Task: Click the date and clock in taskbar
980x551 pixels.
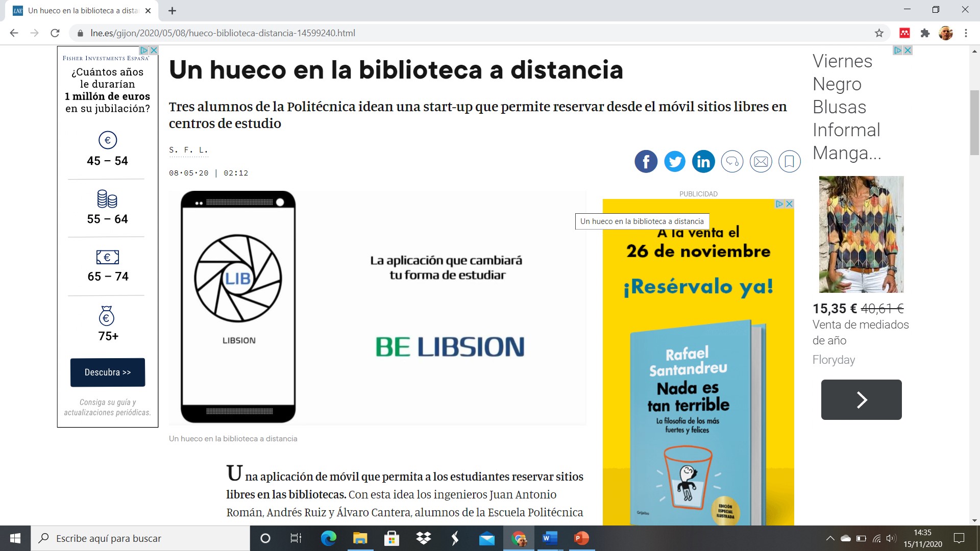Action: pos(922,538)
